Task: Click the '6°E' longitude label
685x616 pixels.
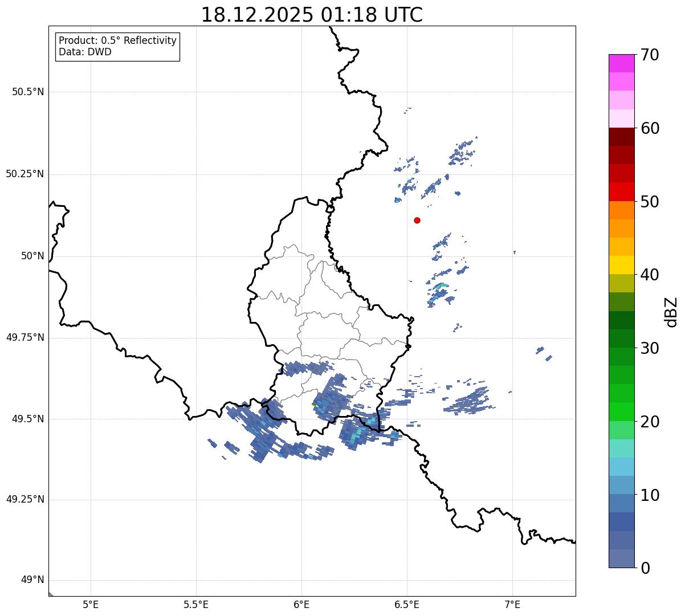Action: point(301,604)
